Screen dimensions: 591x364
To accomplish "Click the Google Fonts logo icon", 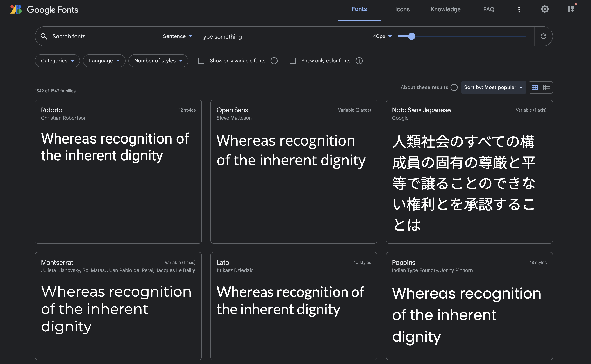I will tap(16, 10).
